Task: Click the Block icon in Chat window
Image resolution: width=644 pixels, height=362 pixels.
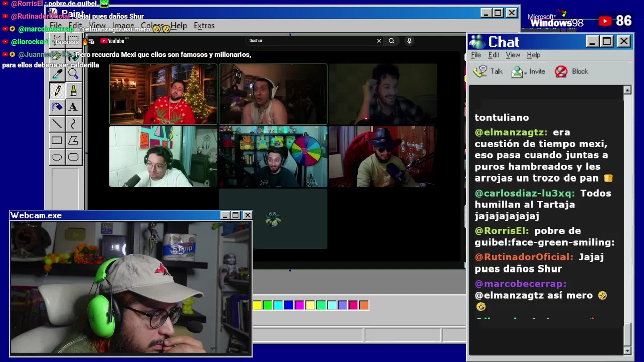Action: pyautogui.click(x=561, y=72)
